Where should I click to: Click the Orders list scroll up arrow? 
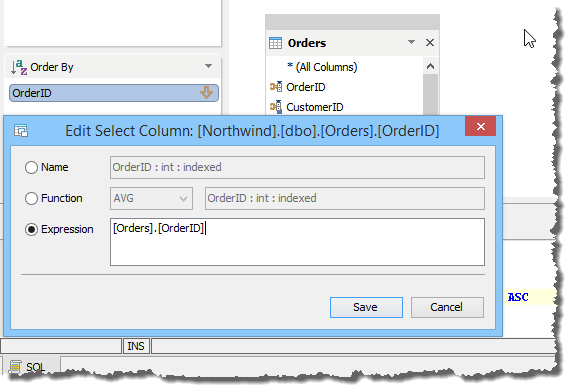430,66
